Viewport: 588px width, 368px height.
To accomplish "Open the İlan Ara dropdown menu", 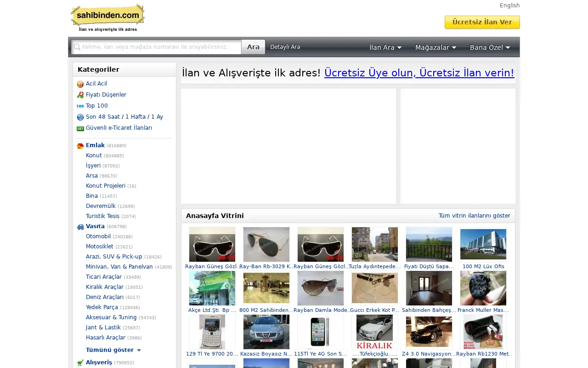I will click(x=385, y=47).
